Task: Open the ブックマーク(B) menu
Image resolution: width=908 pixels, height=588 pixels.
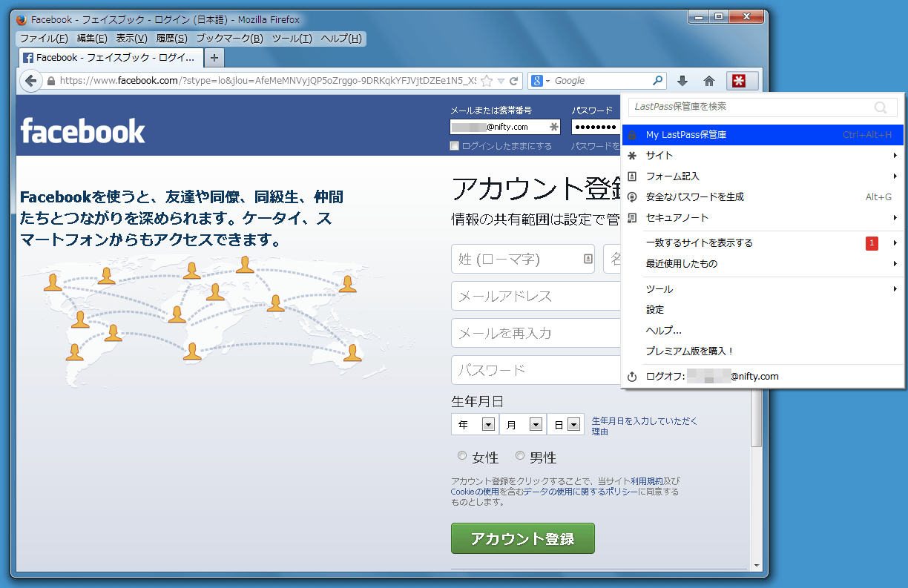Action: click(229, 39)
